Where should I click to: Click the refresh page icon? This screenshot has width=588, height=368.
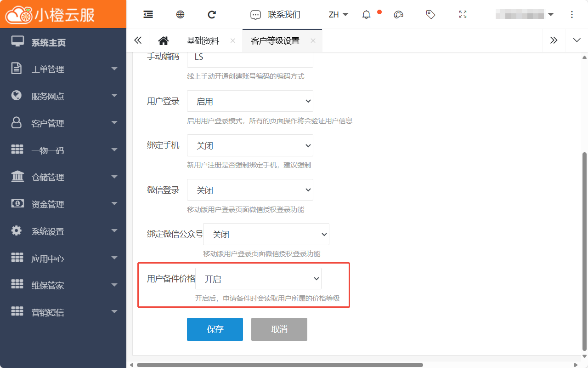pos(212,15)
